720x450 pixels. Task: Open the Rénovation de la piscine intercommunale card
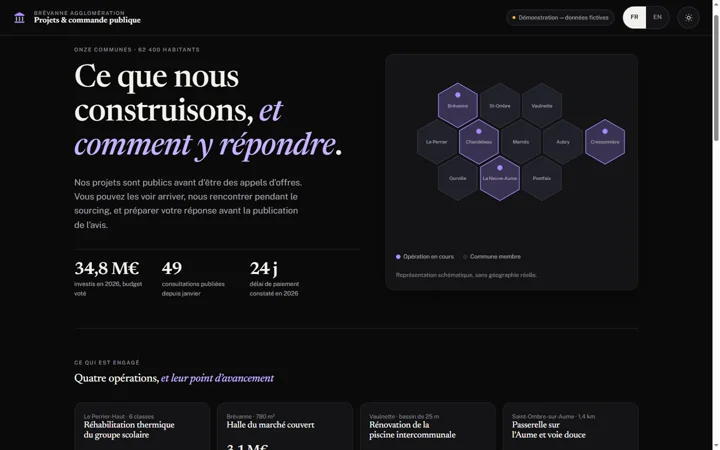click(428, 426)
